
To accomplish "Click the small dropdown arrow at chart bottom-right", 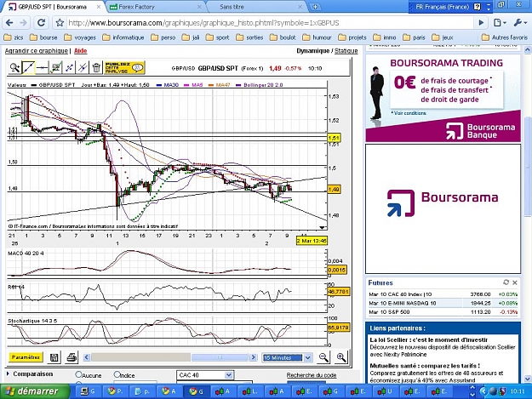I will click(322, 227).
